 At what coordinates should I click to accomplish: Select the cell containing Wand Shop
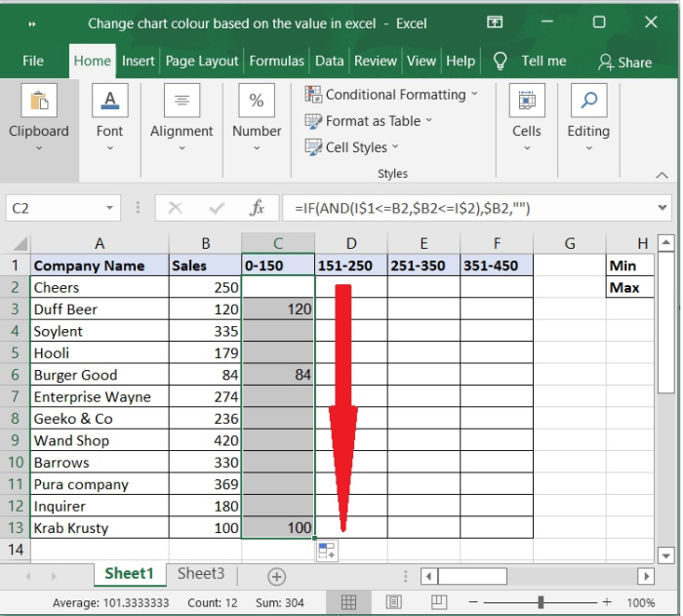pyautogui.click(x=100, y=440)
